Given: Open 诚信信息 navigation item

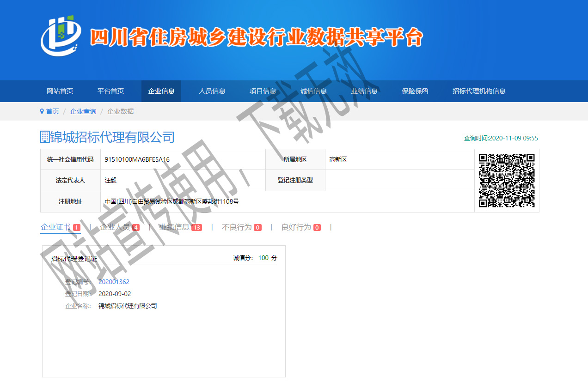Looking at the screenshot, I should pyautogui.click(x=313, y=91).
